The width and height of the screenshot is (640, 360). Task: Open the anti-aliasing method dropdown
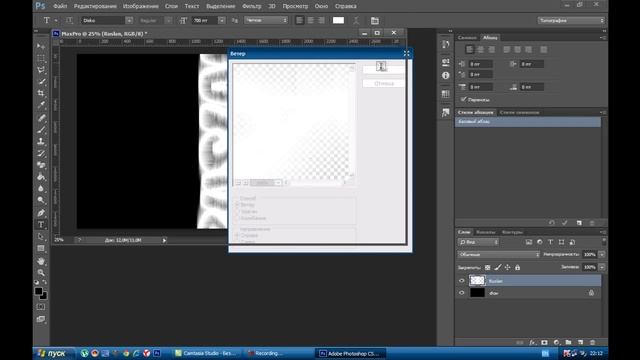(x=266, y=20)
